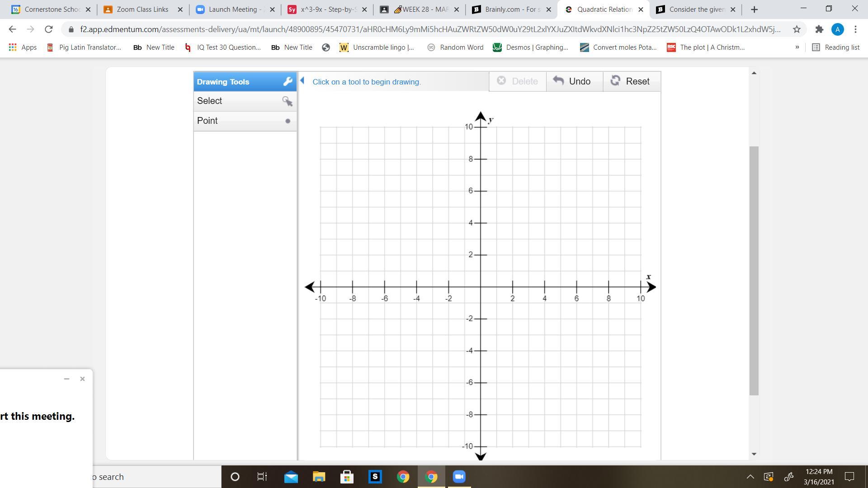
Task: Collapse the drawing tools hint arrow
Action: pyautogui.click(x=302, y=81)
